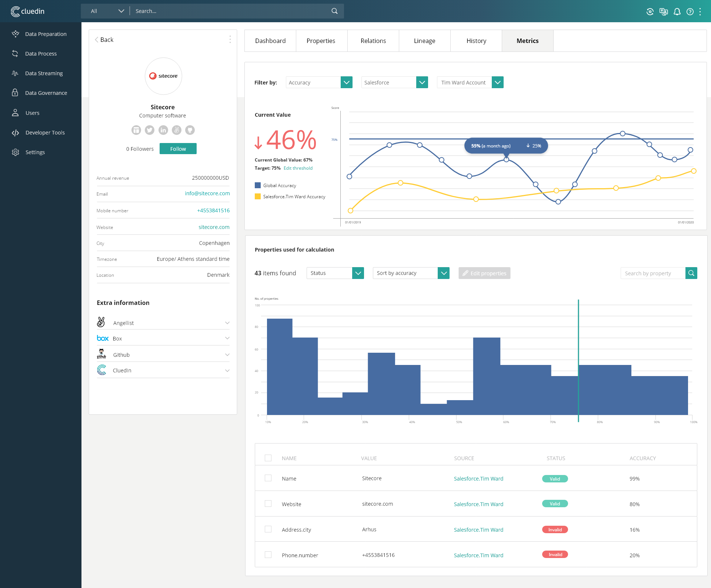
Task: Check the Website row checkbox
Action: [x=268, y=504]
